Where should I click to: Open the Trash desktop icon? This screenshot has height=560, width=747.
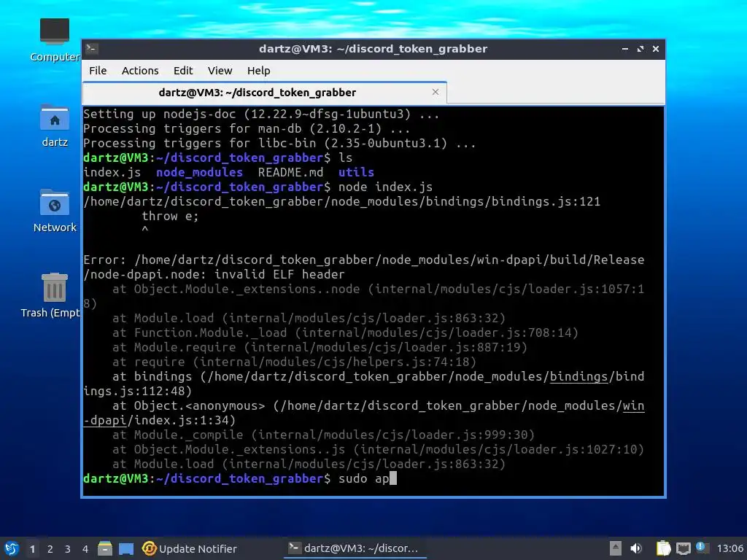click(50, 295)
